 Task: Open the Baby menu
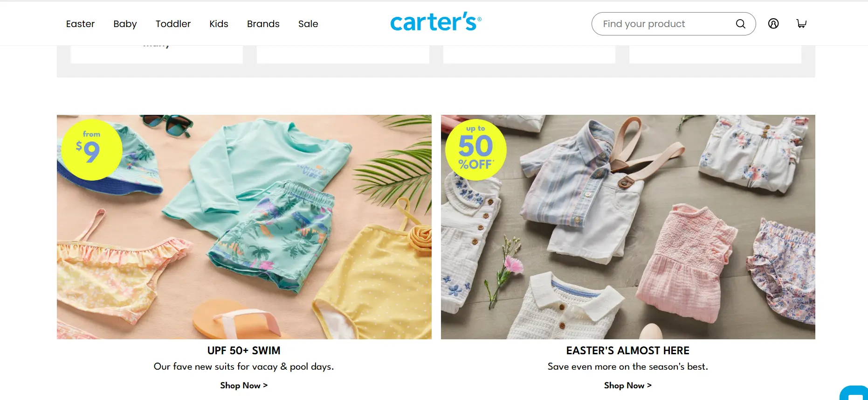(125, 24)
